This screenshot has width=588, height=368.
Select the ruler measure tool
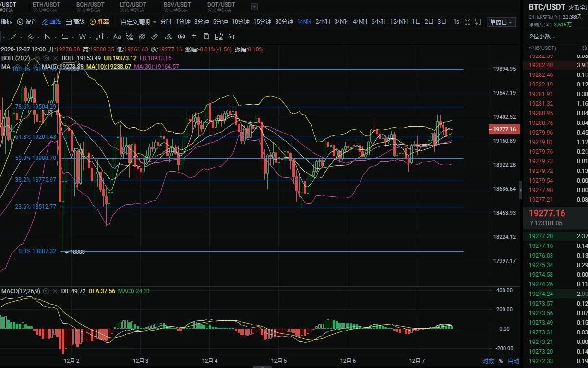(x=155, y=37)
